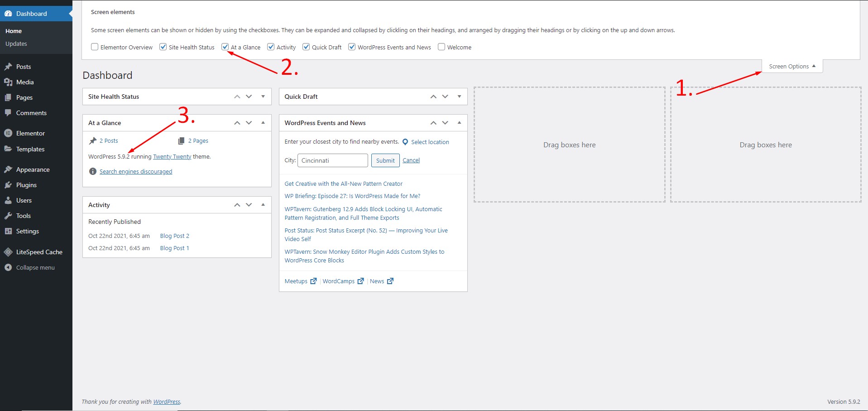
Task: Click the Select location link
Action: click(x=430, y=142)
